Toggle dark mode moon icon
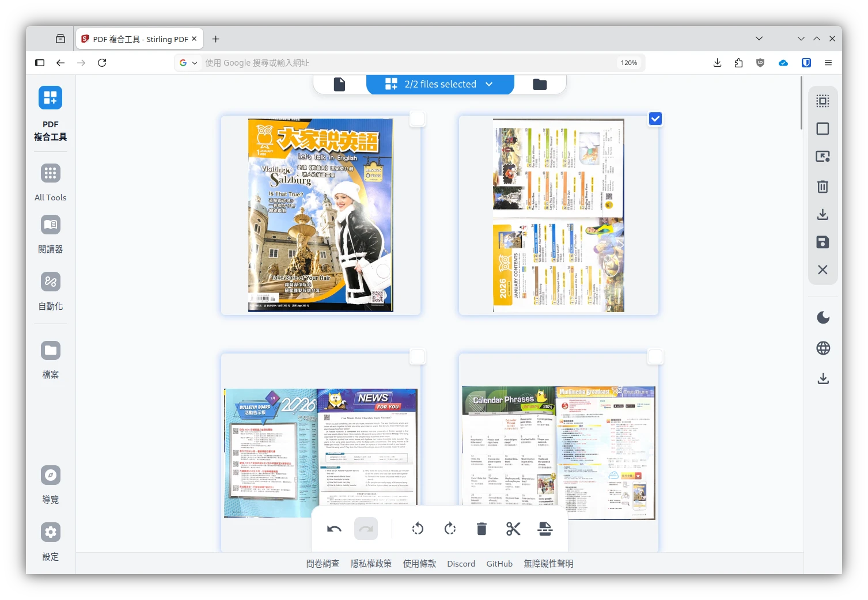 click(823, 318)
